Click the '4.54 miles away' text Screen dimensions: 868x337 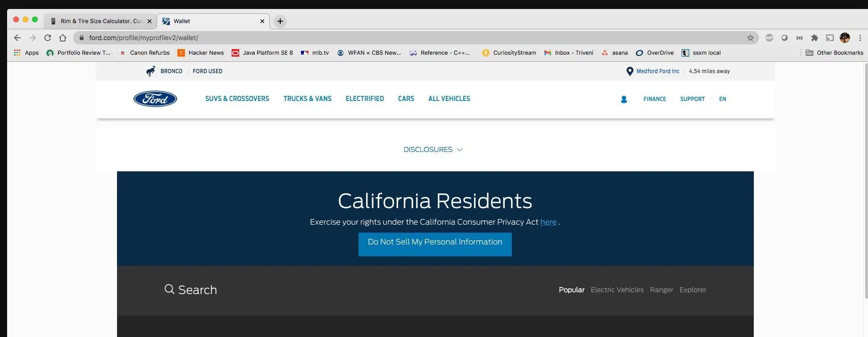[709, 71]
